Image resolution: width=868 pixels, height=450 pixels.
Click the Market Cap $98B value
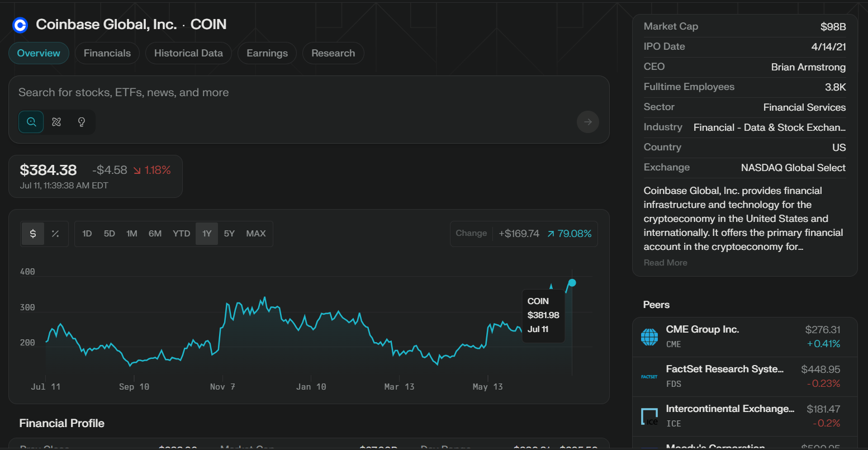coord(833,27)
